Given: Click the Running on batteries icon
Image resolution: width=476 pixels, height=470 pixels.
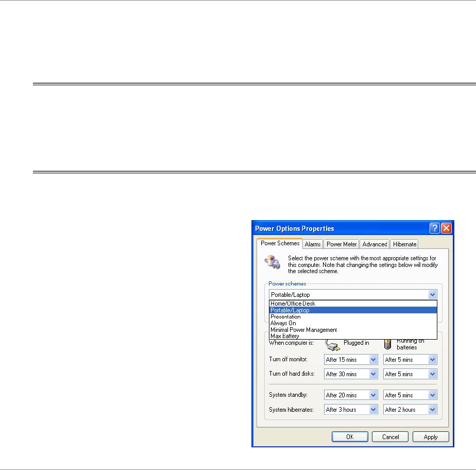Looking at the screenshot, I should (388, 344).
